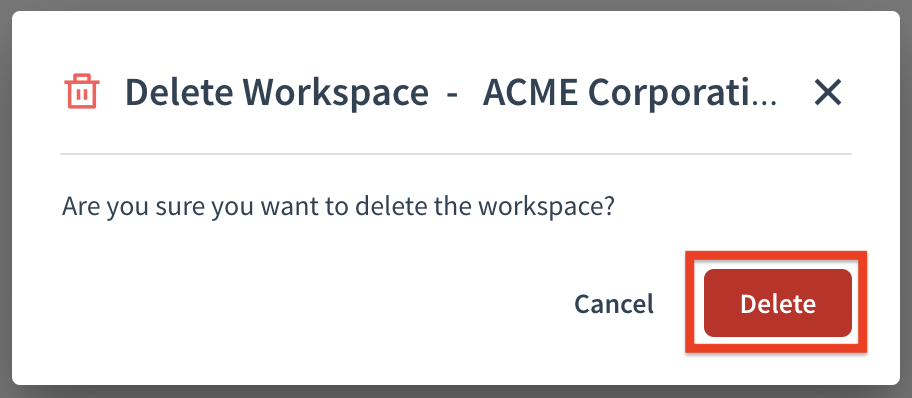Confirm deletion with the red Delete button
The width and height of the screenshot is (912, 398).
(x=778, y=303)
